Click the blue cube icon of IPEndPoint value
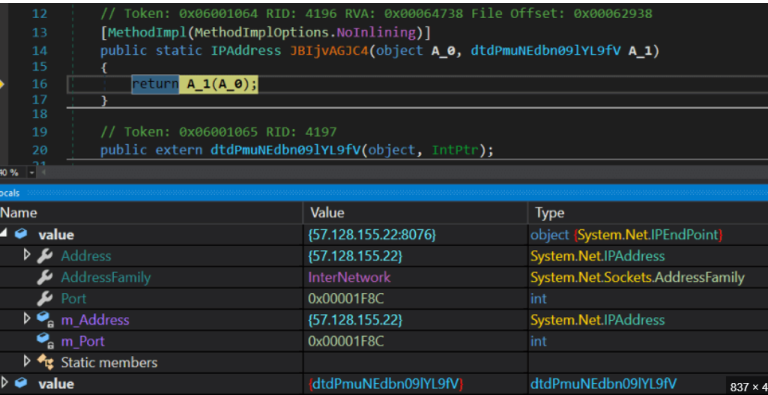768x395 pixels. point(21,234)
